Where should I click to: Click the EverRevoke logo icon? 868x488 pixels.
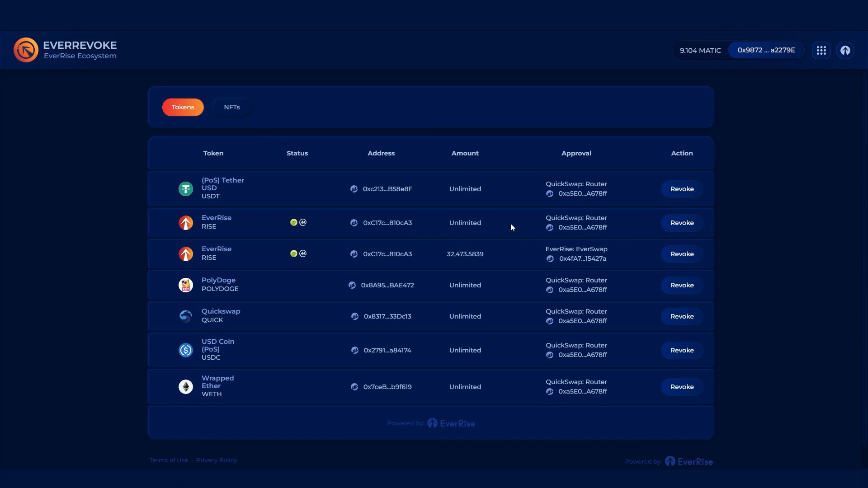[26, 50]
